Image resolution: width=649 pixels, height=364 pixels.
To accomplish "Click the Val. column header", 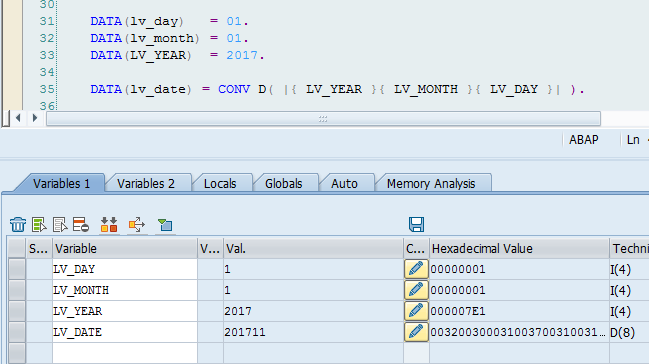I will [313, 248].
